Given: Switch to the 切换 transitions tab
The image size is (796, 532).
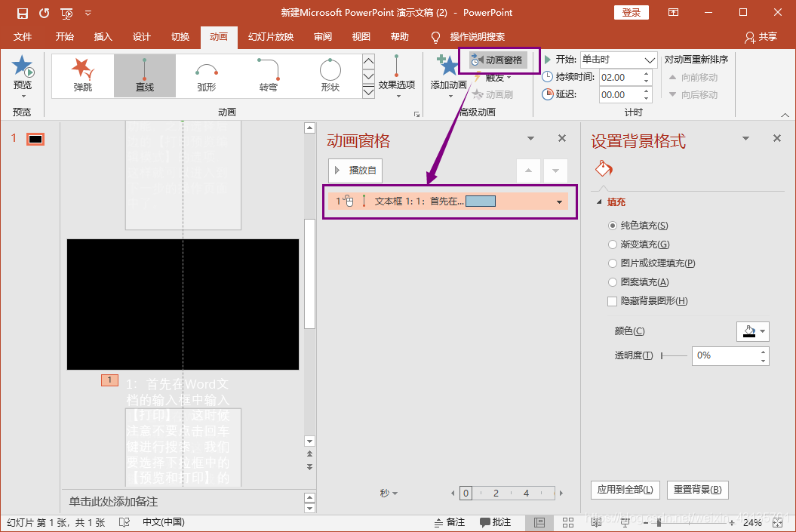Looking at the screenshot, I should click(x=180, y=36).
